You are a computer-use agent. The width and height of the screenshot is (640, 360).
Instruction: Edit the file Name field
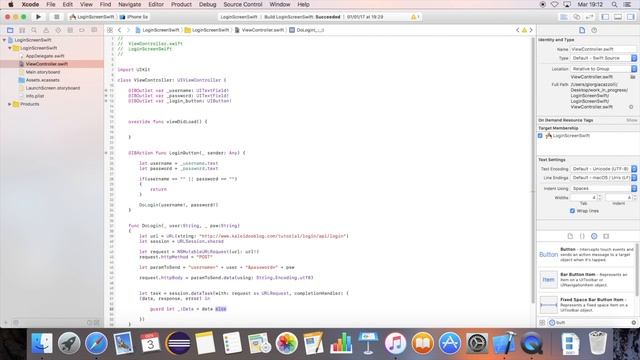[603, 49]
